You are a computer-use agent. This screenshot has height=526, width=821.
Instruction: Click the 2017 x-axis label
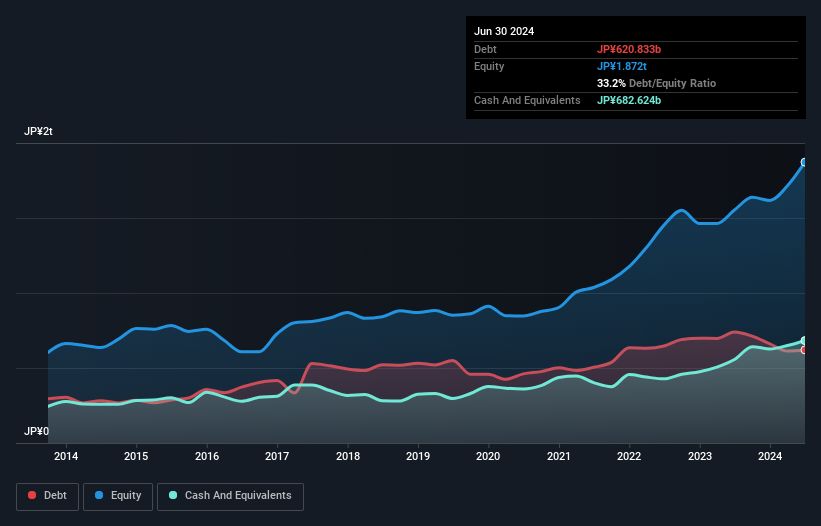[x=277, y=456]
